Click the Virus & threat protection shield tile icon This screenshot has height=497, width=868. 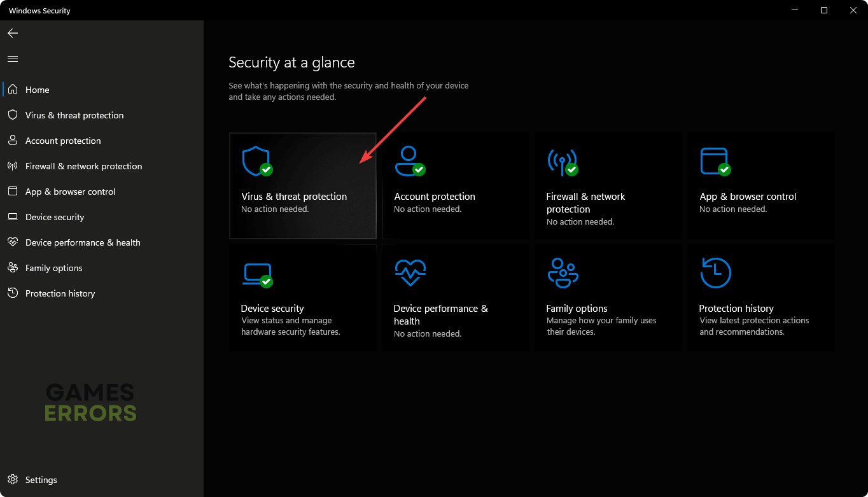(x=256, y=161)
